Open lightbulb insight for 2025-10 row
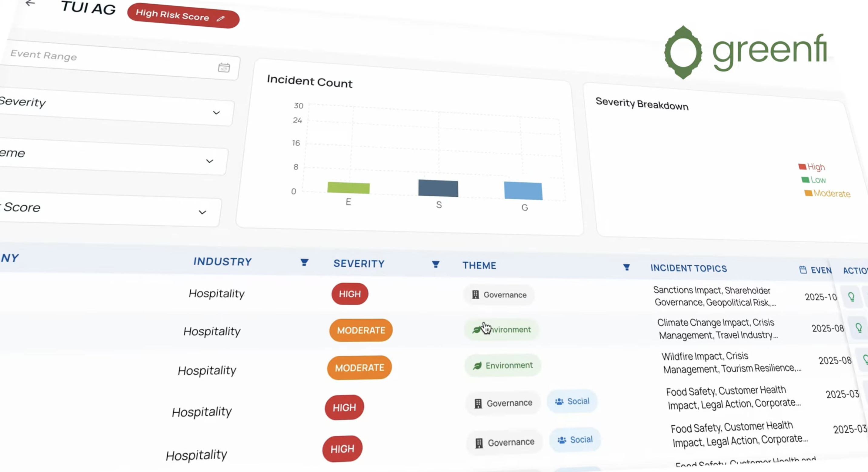The width and height of the screenshot is (868, 472). point(851,297)
